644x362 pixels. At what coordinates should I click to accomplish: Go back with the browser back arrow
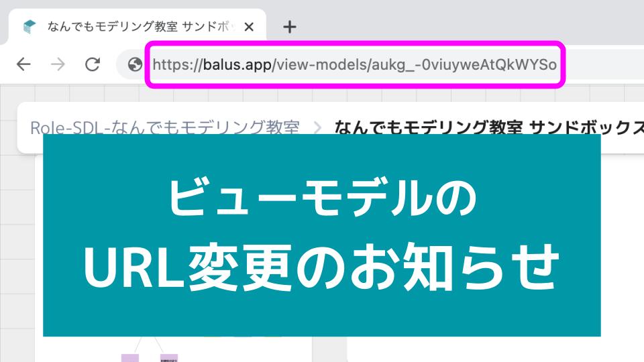tap(23, 64)
